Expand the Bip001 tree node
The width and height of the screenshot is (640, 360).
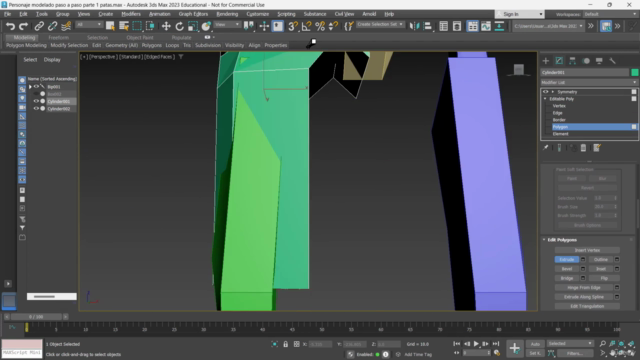click(30, 87)
